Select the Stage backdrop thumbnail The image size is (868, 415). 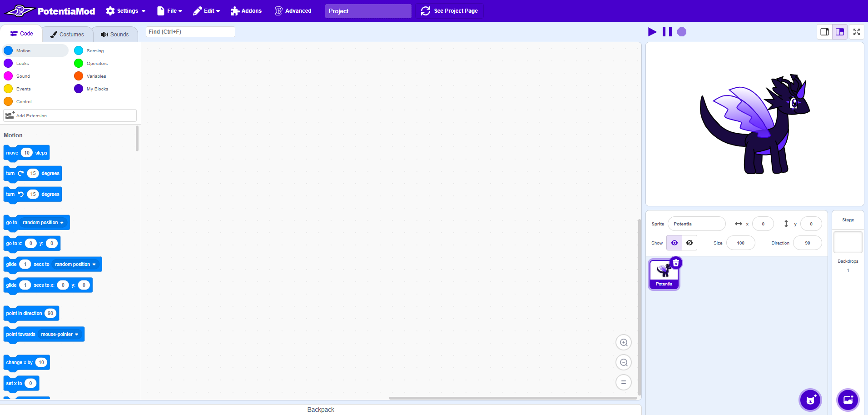(x=848, y=242)
